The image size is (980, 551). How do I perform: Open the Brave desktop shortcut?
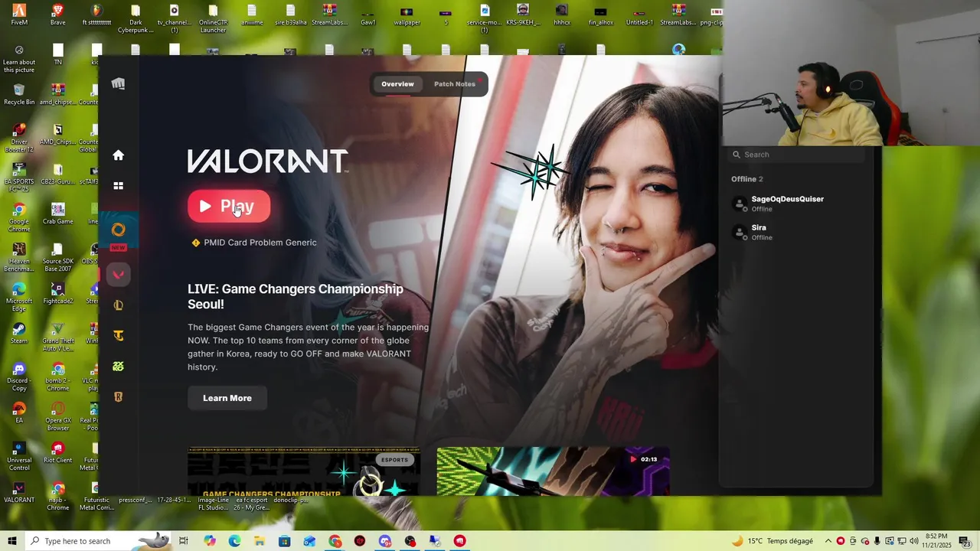tap(58, 15)
